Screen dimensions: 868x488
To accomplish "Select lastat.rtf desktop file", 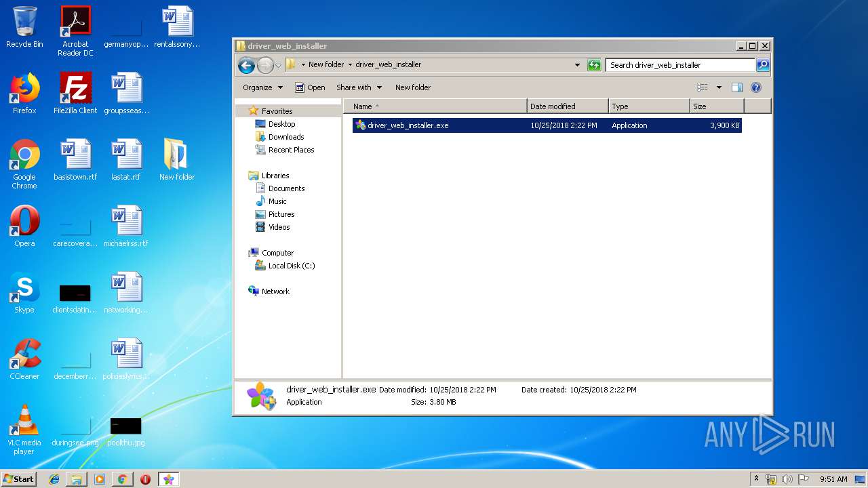I will (x=126, y=160).
